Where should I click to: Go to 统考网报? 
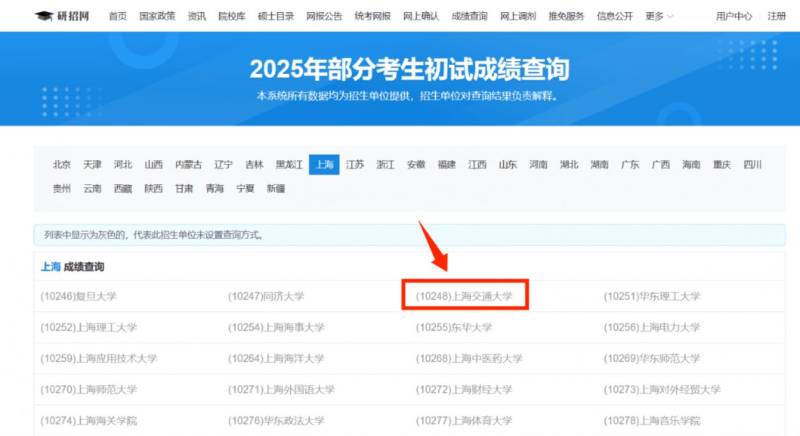click(372, 16)
